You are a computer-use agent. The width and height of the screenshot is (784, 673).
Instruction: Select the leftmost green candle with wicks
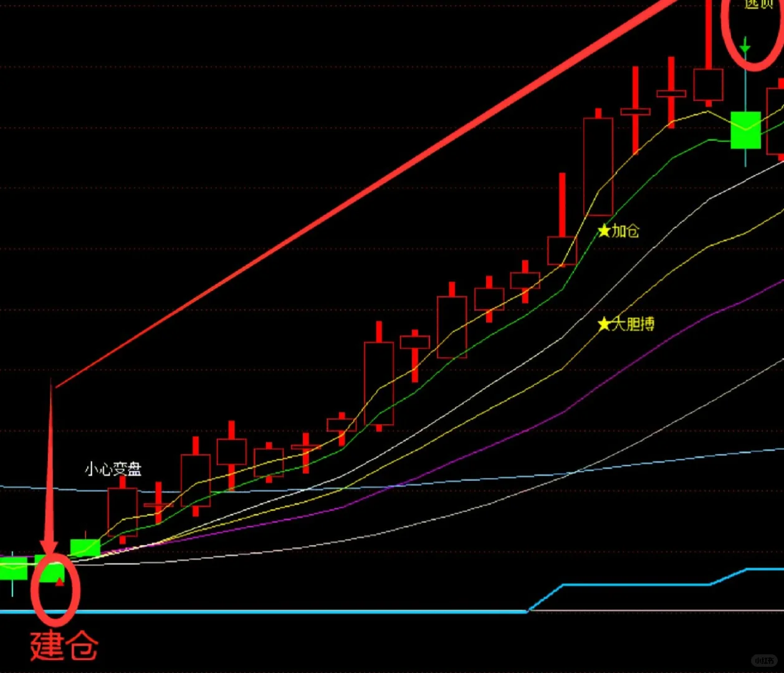click(12, 570)
